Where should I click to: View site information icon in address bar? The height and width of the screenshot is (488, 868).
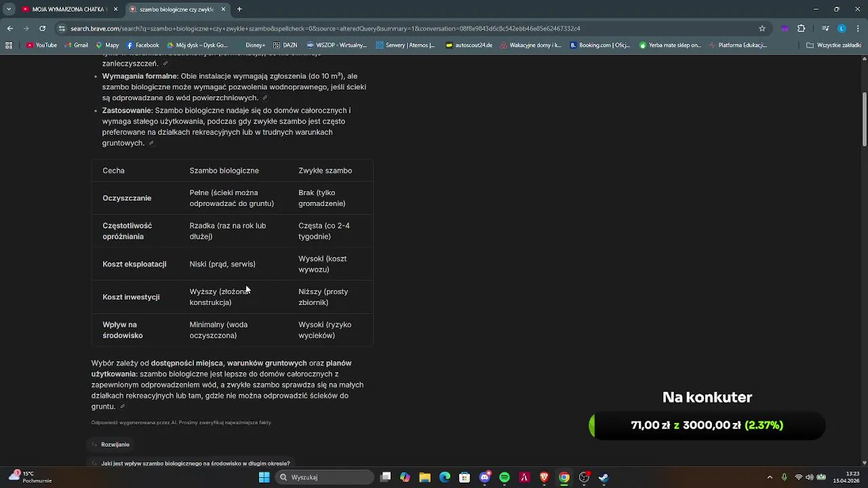62,28
